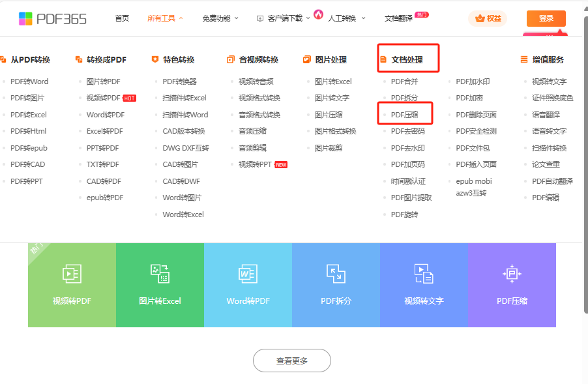
Task: Go to the 首页 tab
Action: tap(122, 18)
